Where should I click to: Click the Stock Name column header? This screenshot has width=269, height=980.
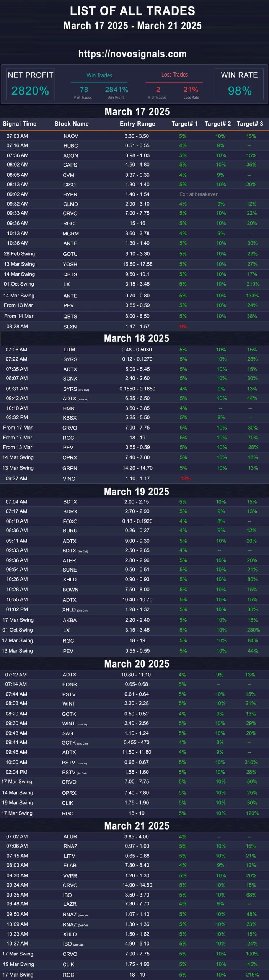tap(72, 124)
